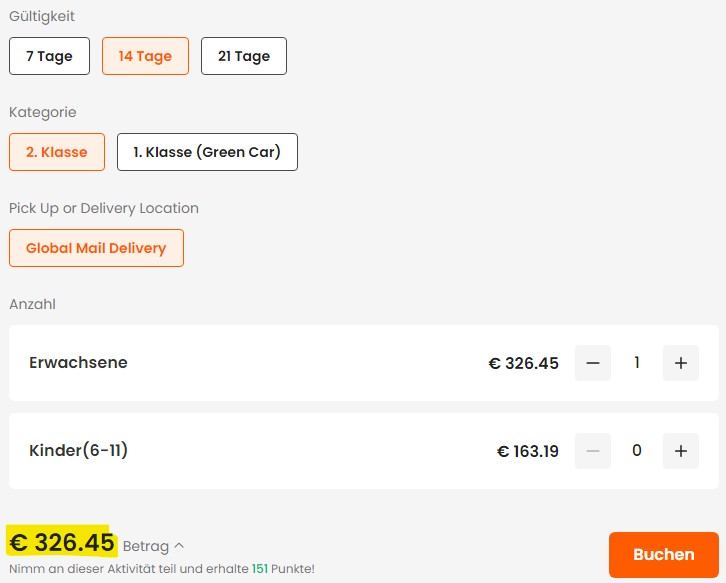
Task: Switch to 1. Klasse (Green Car)
Action: click(207, 152)
